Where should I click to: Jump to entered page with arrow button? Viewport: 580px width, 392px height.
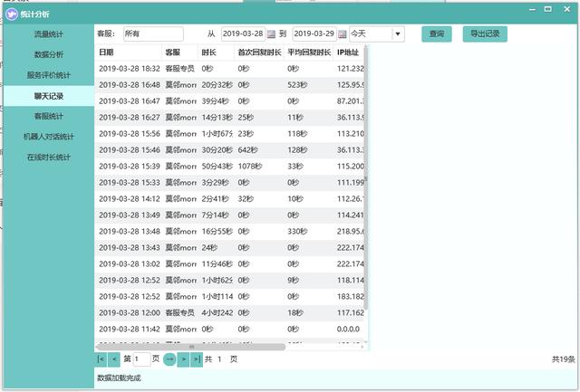(x=169, y=359)
